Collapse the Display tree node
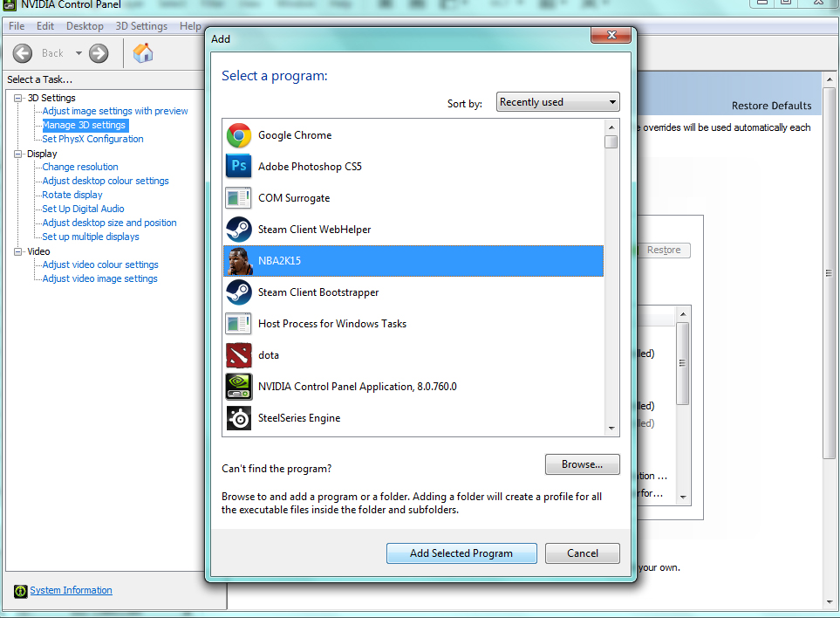 pos(17,154)
